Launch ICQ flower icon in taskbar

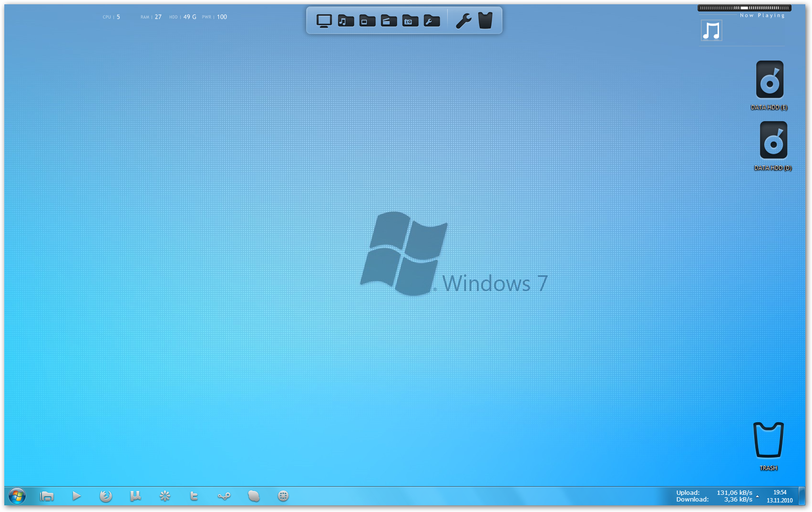pyautogui.click(x=165, y=496)
